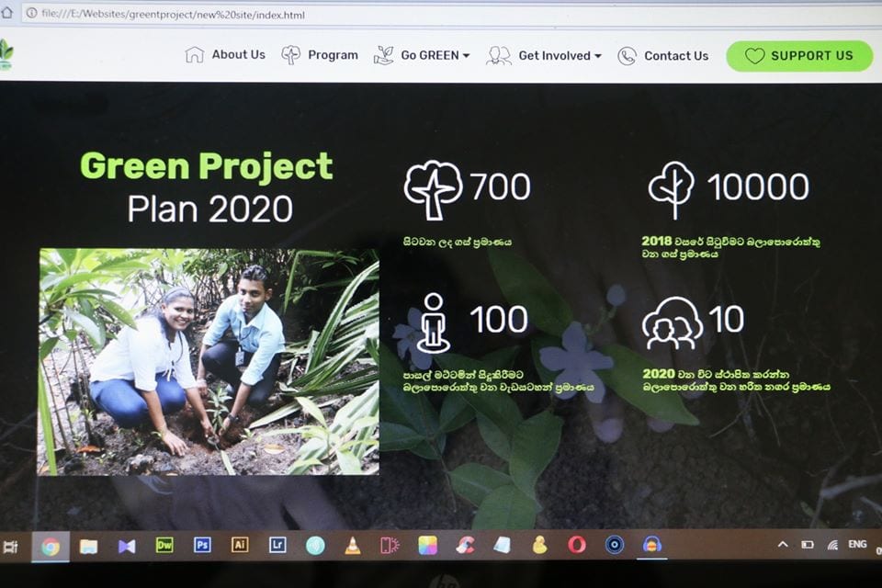Screen dimensions: 882x588
Task: Click the community group icon beside 10
Action: (672, 322)
